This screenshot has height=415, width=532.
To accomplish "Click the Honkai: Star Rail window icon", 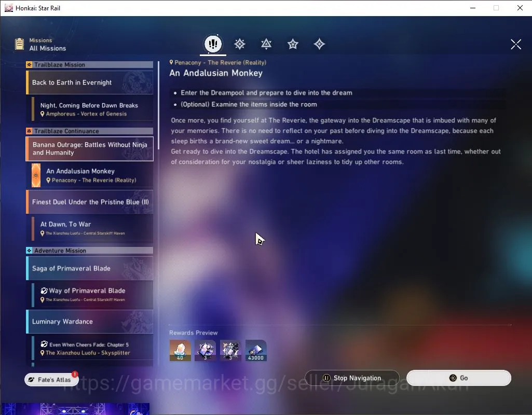I will [x=9, y=8].
